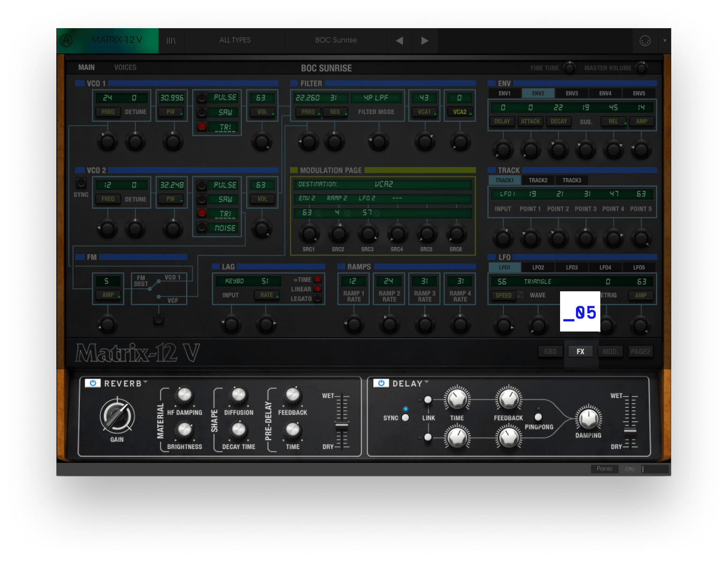Screen dimensions: 728x561
Task: Enable the NOISE waveform on VCO 2
Action: coord(202,228)
